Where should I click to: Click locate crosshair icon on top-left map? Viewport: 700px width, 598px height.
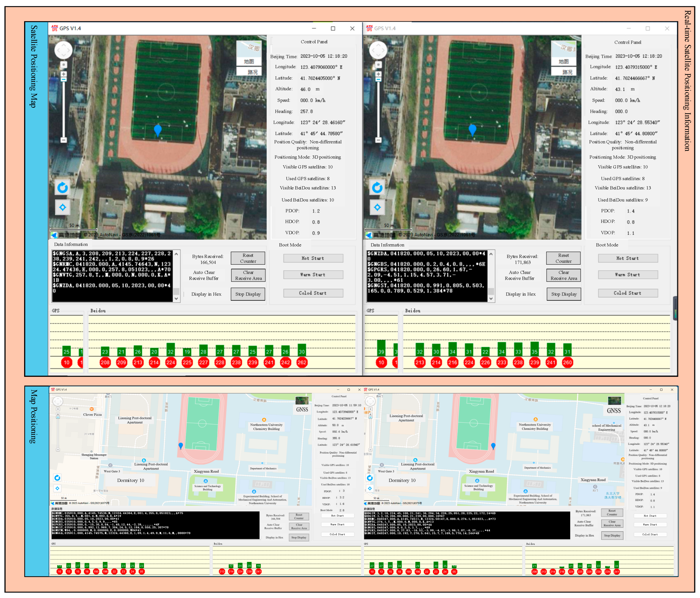pos(62,207)
